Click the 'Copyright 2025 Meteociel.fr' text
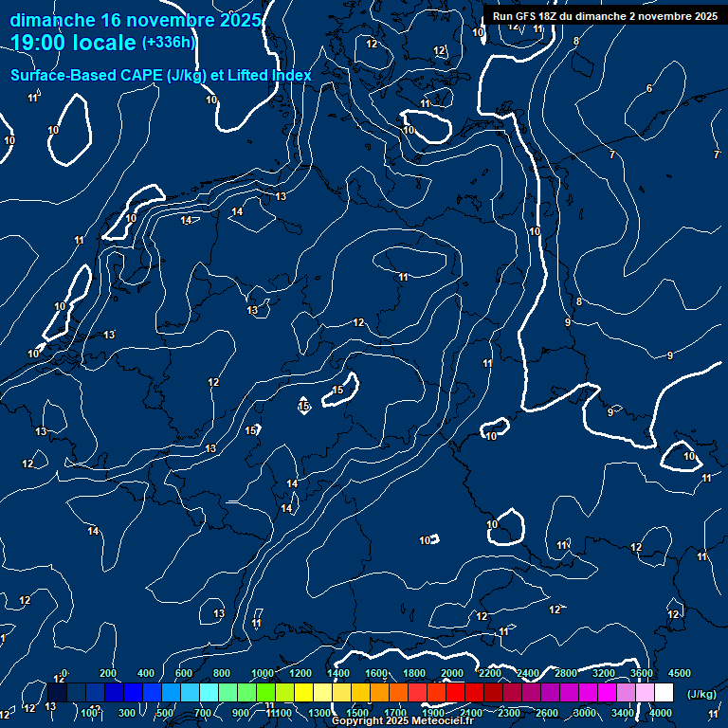728x728 pixels. click(x=403, y=720)
